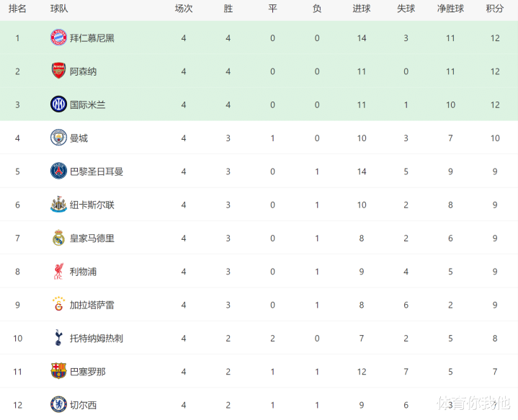Click the Tottenham Hotspur club crest
The image size is (518, 420).
click(58, 338)
